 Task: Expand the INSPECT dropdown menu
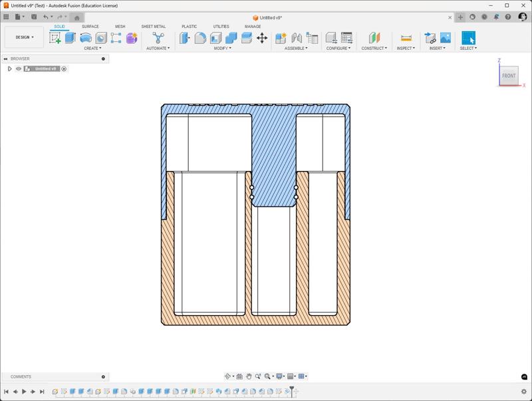(x=406, y=49)
